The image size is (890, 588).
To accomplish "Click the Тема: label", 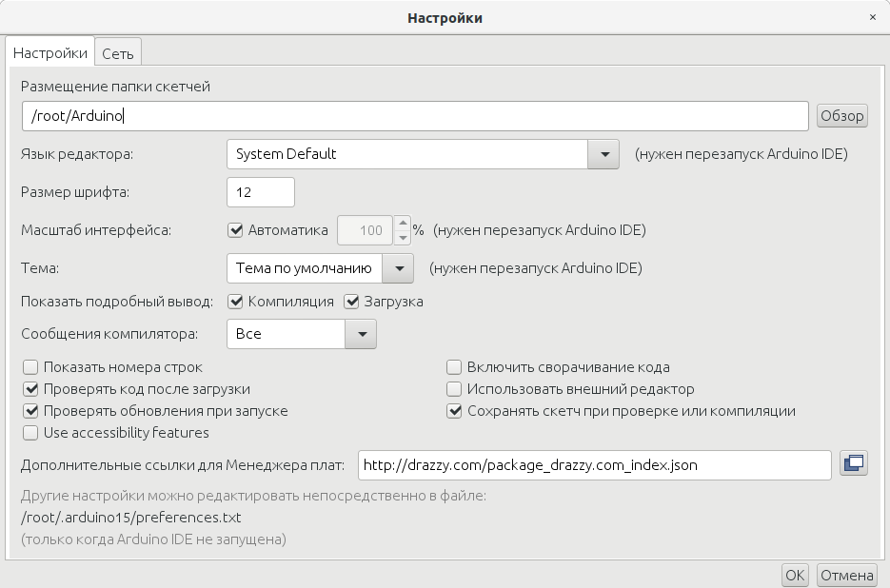I will [40, 268].
